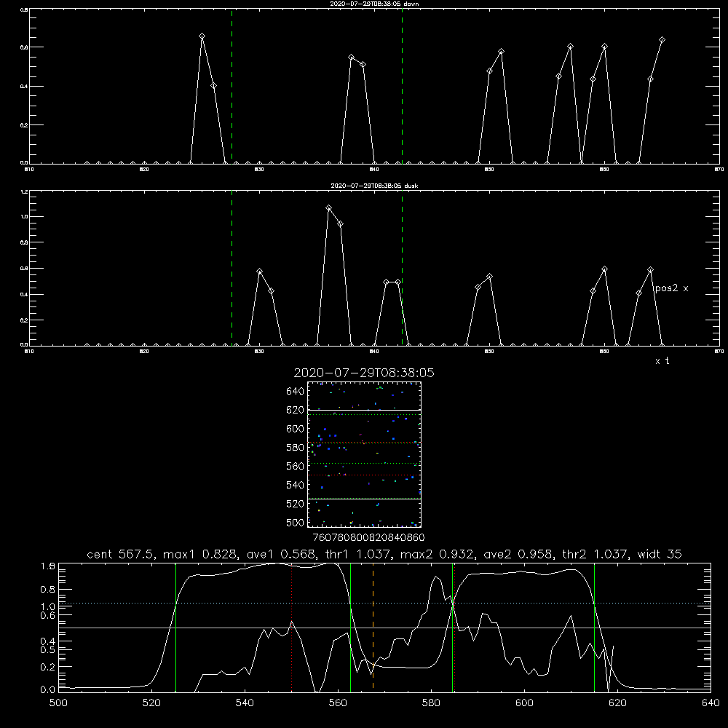Viewport: 728px width, 728px height.
Task: Click y-axis label 560 beside the small image
Action: coord(296,467)
